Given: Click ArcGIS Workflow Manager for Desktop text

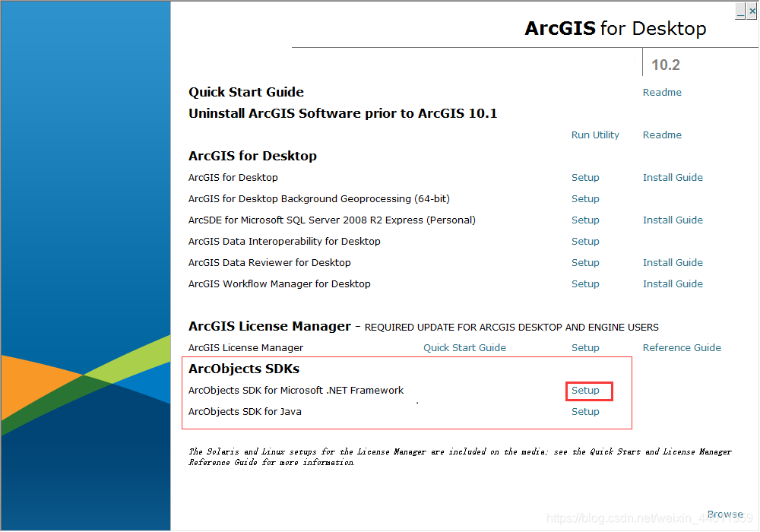Looking at the screenshot, I should tap(279, 284).
